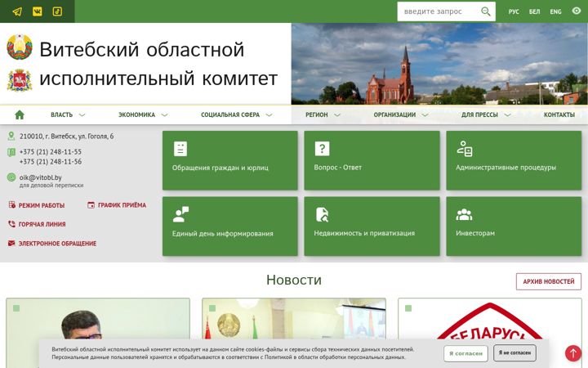Screen dimensions: 588x368
Task: Click the Электронное обращение envelope icon
Action: click(11, 244)
